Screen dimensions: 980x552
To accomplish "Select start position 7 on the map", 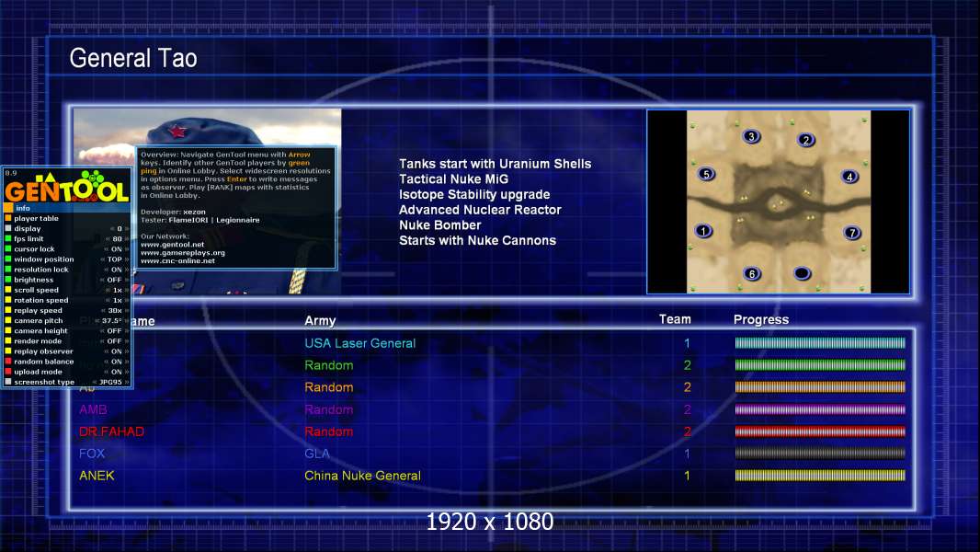I will point(852,233).
